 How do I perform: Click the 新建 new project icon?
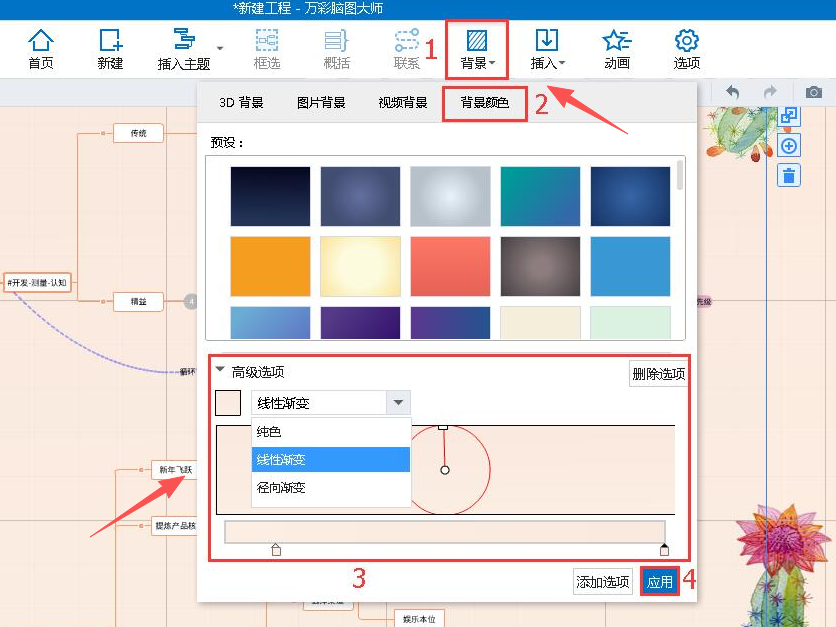point(110,49)
